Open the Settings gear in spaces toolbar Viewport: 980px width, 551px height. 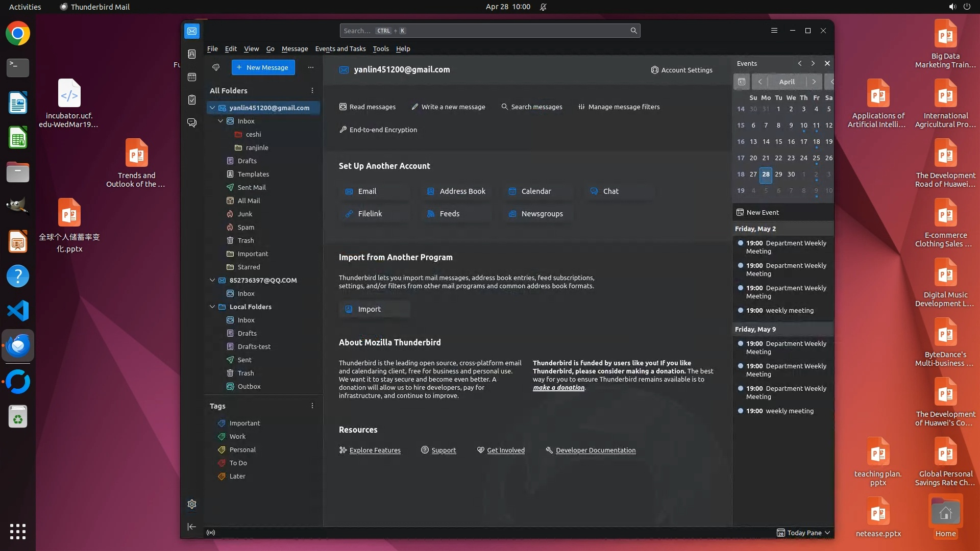coord(192,504)
